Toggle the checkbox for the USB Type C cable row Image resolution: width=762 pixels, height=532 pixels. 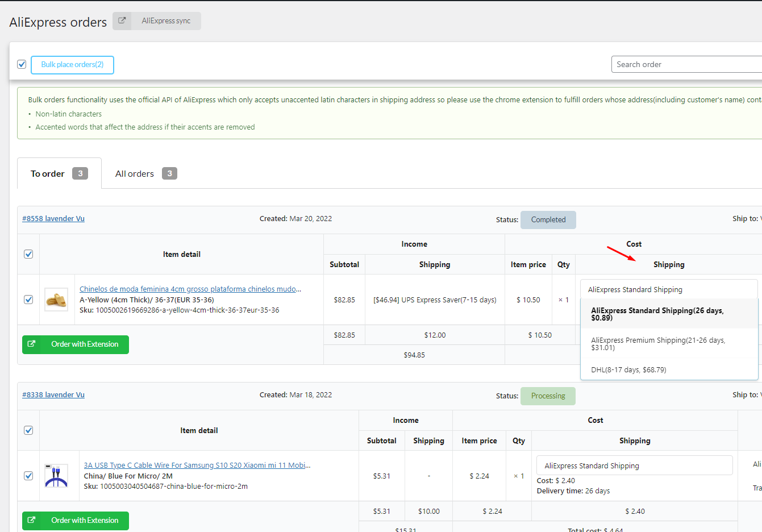28,476
